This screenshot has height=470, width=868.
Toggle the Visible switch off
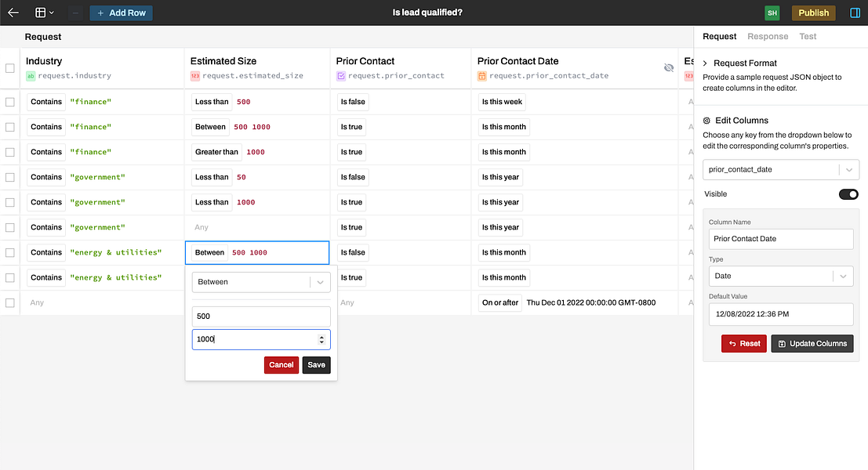pos(848,194)
